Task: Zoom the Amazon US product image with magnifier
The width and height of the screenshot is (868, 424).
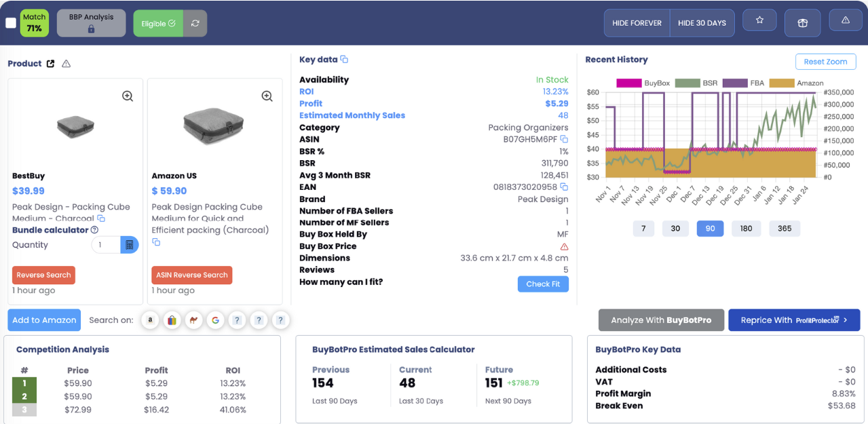Action: click(x=267, y=96)
